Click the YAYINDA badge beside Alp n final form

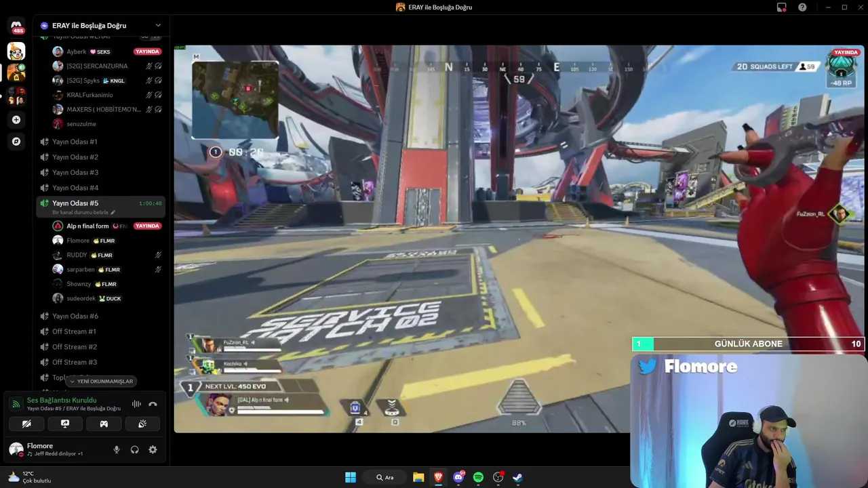[147, 226]
